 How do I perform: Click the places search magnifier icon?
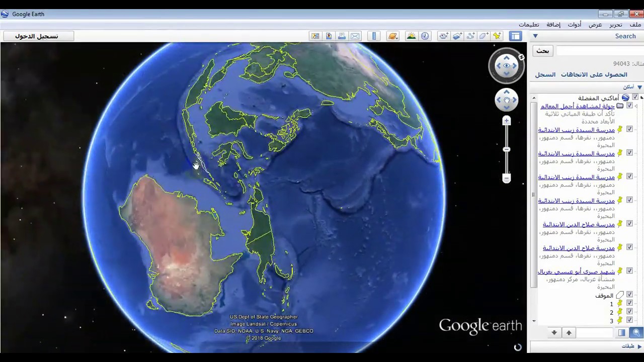pyautogui.click(x=636, y=332)
